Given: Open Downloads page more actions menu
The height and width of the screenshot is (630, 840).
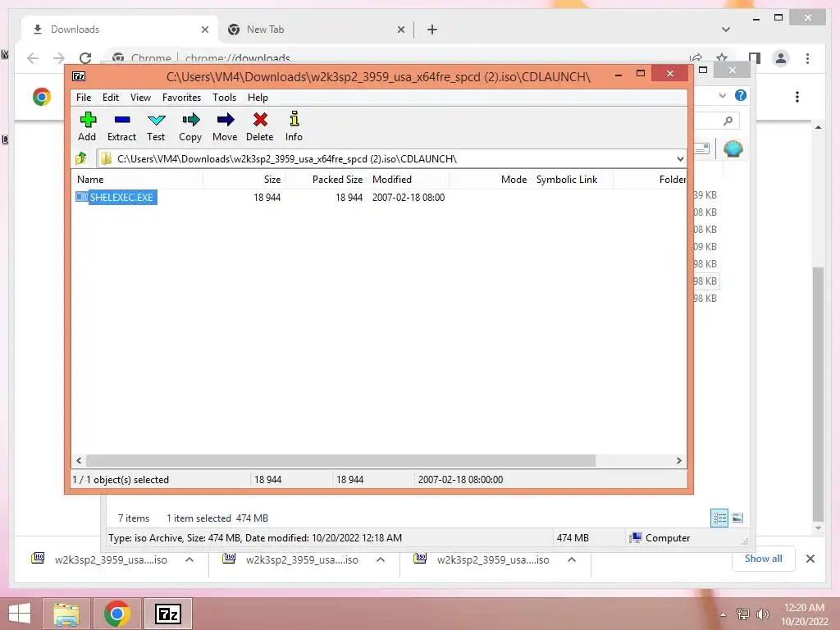Looking at the screenshot, I should coord(797,97).
